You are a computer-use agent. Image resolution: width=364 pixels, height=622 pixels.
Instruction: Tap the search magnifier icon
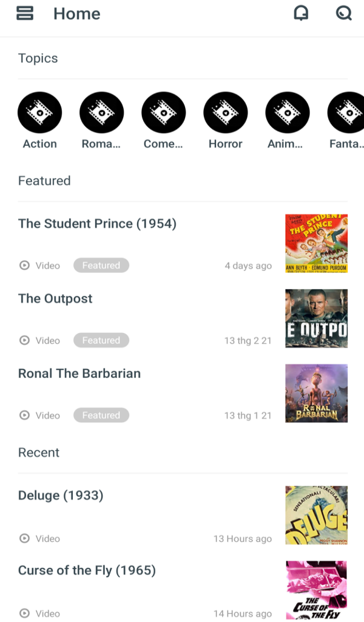[x=343, y=13]
